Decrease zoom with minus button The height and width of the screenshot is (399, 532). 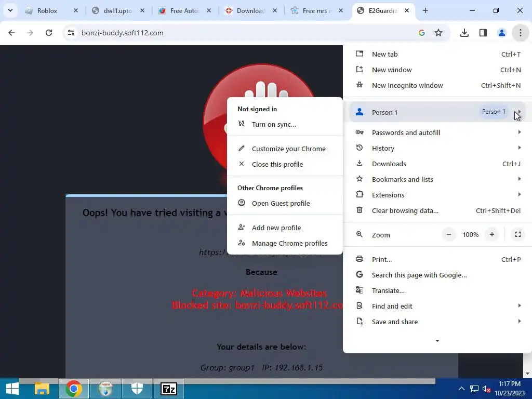click(x=448, y=234)
